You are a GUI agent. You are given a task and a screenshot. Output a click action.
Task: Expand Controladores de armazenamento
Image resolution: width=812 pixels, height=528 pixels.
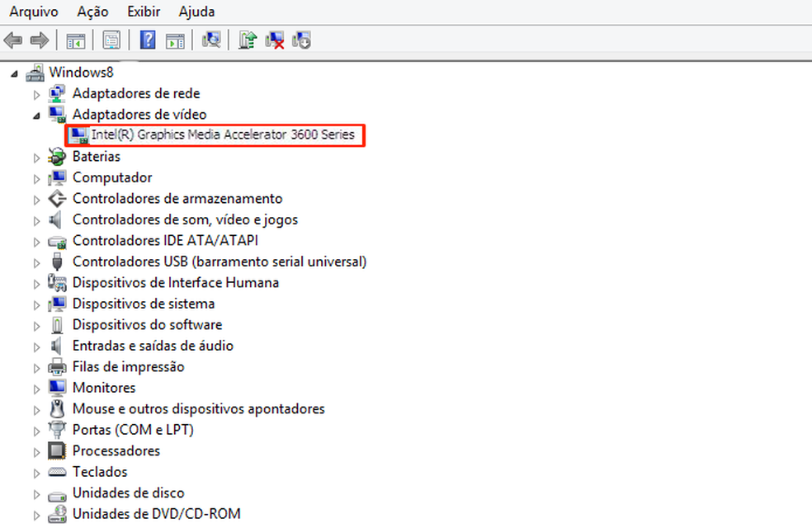(x=36, y=200)
